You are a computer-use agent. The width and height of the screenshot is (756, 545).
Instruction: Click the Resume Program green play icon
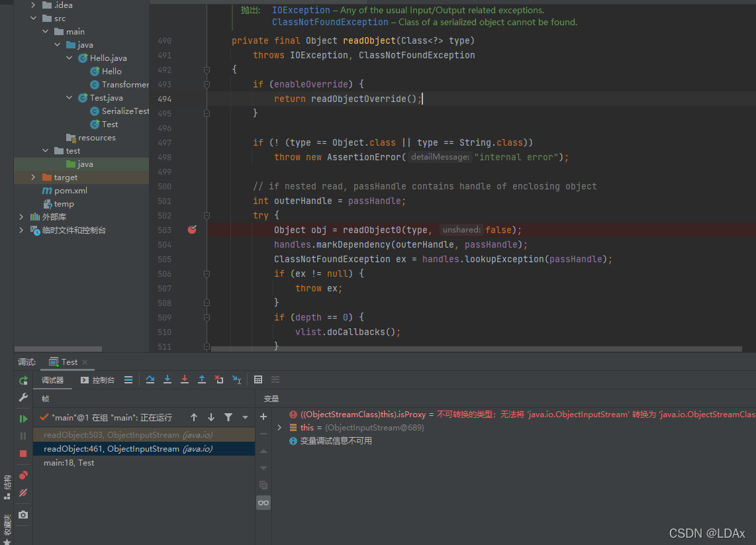[x=23, y=419]
